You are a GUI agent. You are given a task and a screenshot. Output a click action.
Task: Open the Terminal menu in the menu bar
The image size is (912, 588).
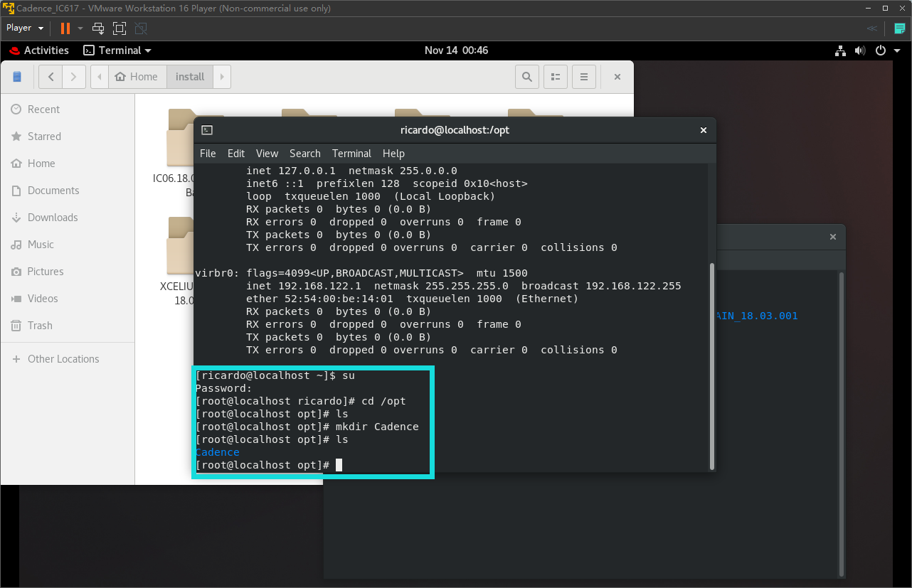coord(351,154)
